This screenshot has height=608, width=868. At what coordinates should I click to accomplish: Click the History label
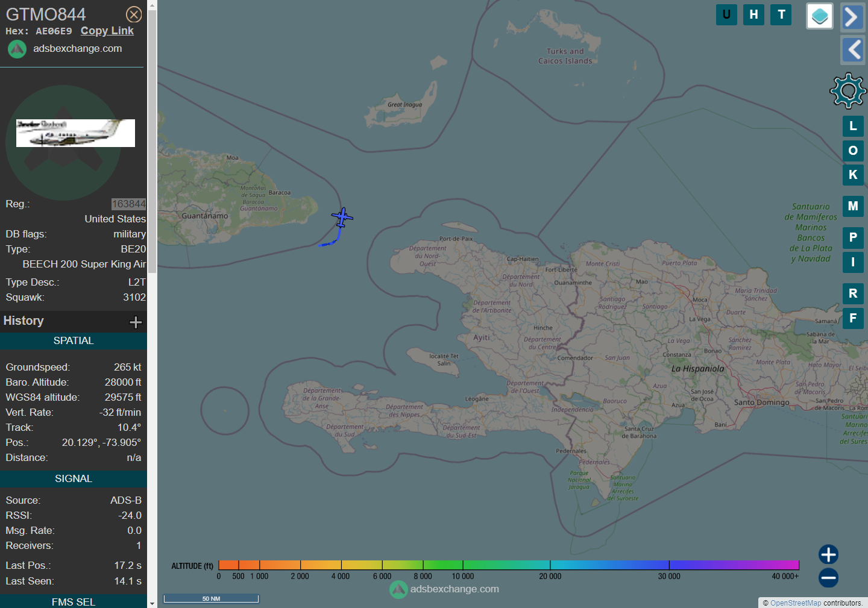[24, 321]
